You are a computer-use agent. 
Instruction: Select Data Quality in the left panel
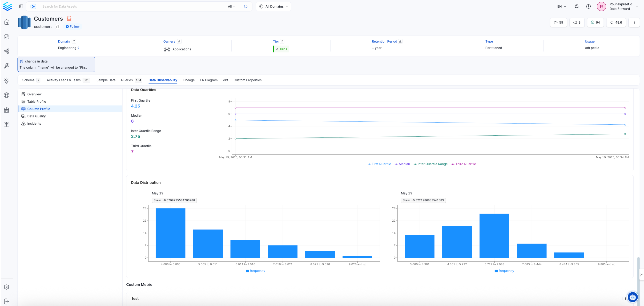[36, 116]
